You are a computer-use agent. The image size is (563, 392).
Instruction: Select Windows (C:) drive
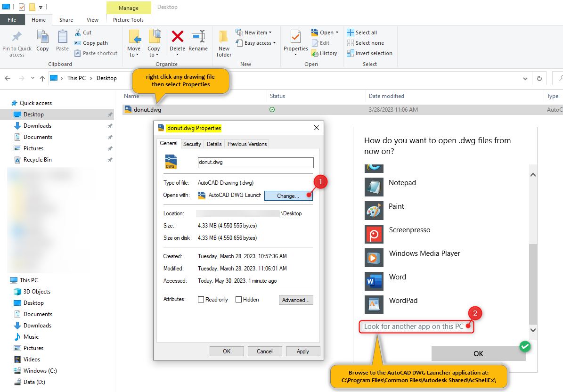click(x=40, y=371)
